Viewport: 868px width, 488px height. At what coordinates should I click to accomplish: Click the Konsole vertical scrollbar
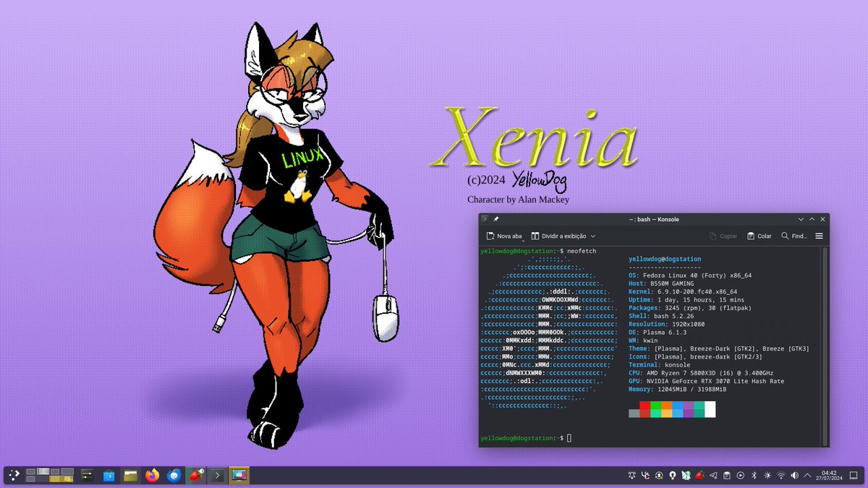[824, 346]
